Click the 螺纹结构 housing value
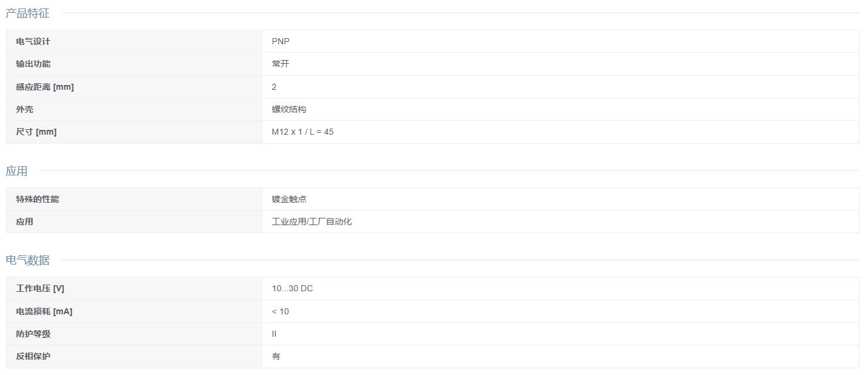The height and width of the screenshot is (375, 868). click(289, 109)
